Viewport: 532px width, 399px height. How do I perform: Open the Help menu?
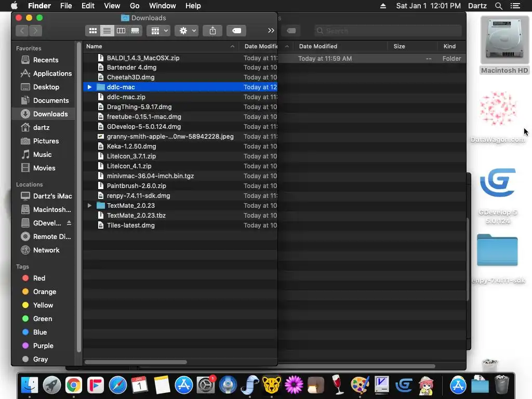click(193, 6)
